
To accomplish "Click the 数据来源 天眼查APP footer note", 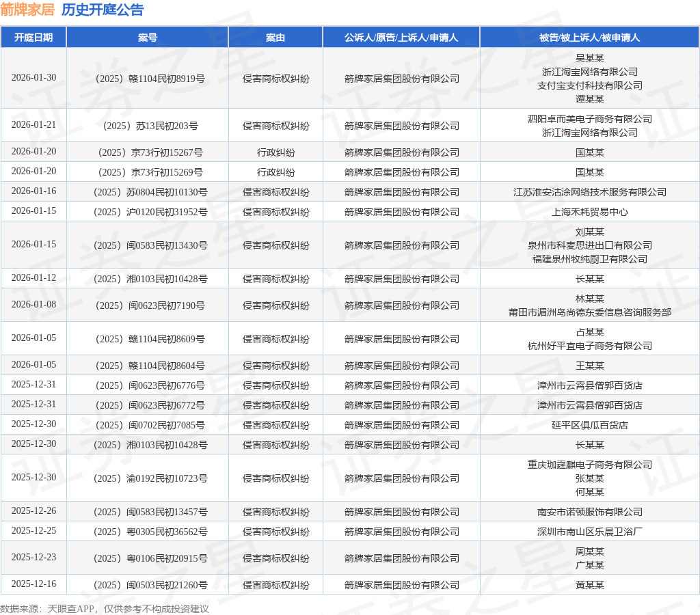I will [x=105, y=609].
